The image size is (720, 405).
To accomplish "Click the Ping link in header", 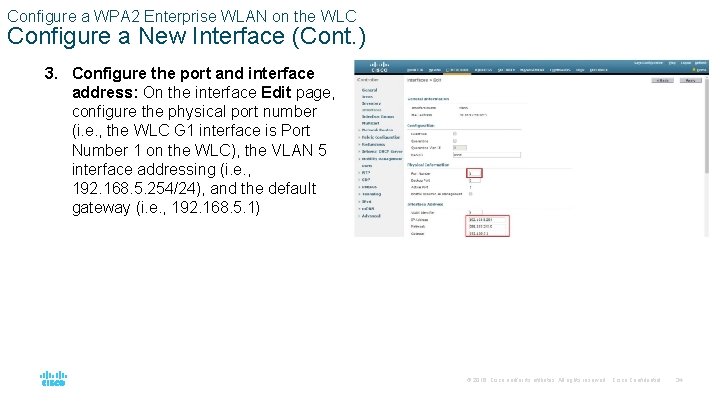I will (x=672, y=63).
